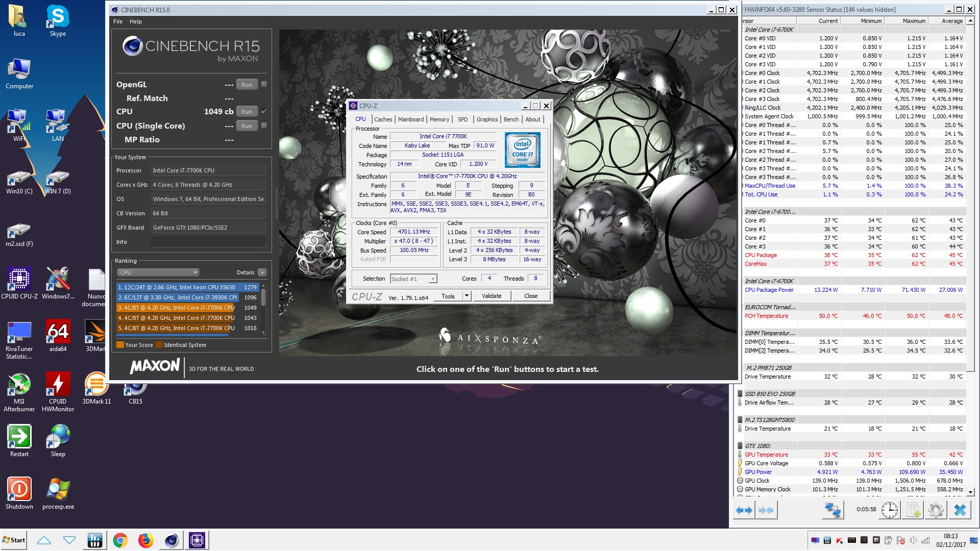Select the luca user folder icon
This screenshot has width=980, height=551.
19,20
